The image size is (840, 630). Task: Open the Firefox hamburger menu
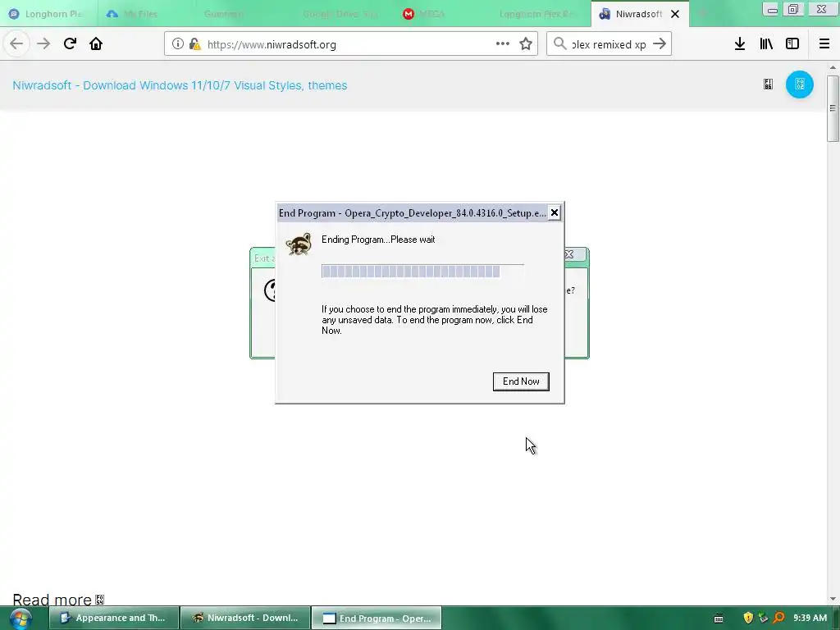click(824, 44)
